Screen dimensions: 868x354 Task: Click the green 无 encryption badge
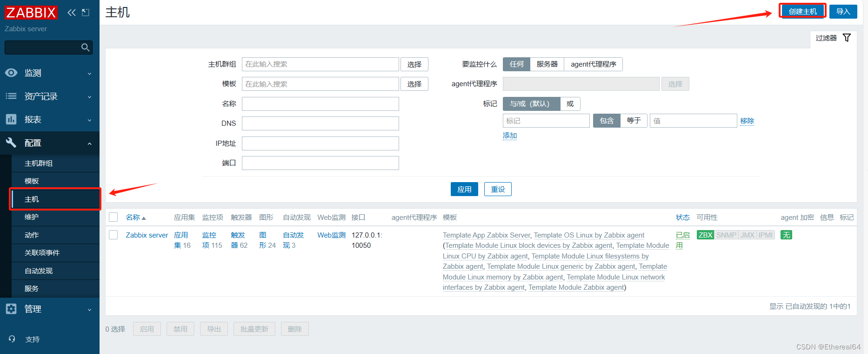[x=786, y=235]
